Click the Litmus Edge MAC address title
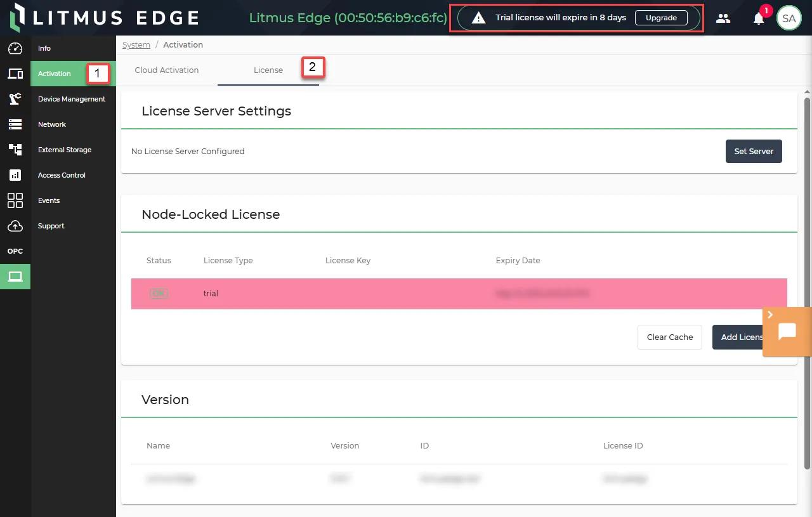Image resolution: width=812 pixels, height=517 pixels. (x=348, y=18)
